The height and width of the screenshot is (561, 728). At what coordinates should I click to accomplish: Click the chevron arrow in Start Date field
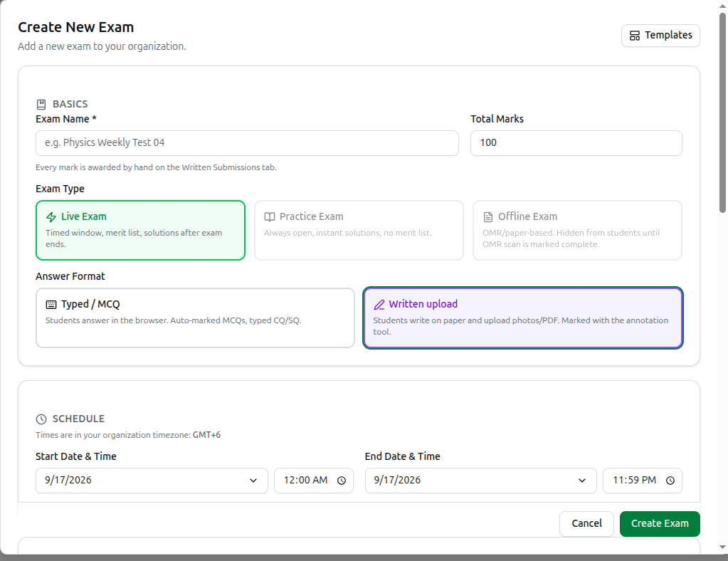[253, 481]
